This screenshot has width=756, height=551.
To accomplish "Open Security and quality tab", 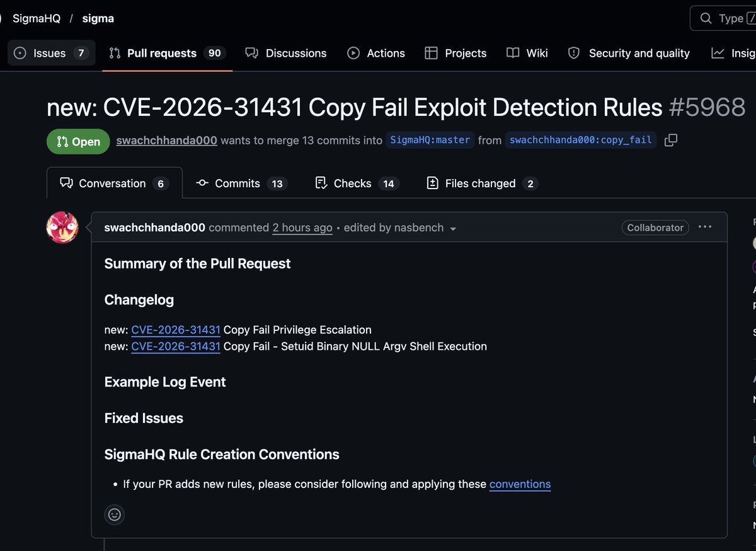I will (x=629, y=53).
